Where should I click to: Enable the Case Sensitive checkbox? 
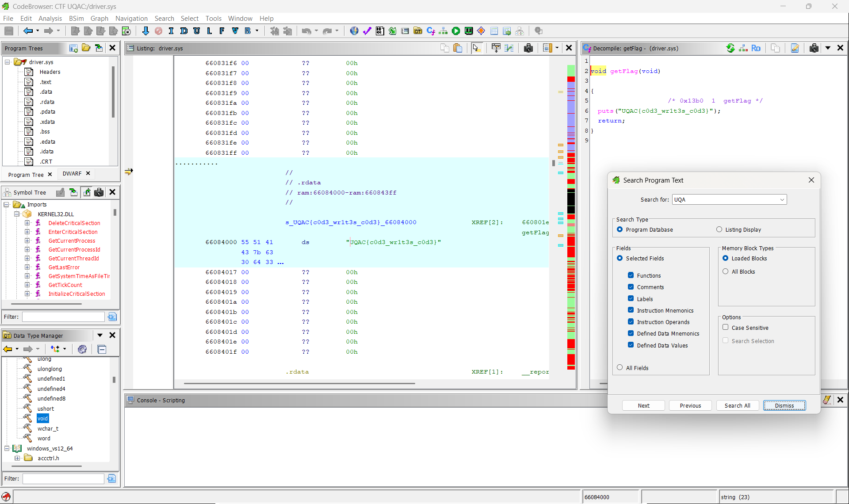coord(725,327)
